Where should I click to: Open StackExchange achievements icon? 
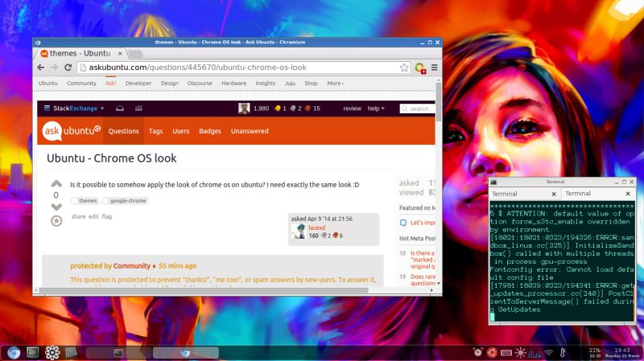(x=138, y=109)
